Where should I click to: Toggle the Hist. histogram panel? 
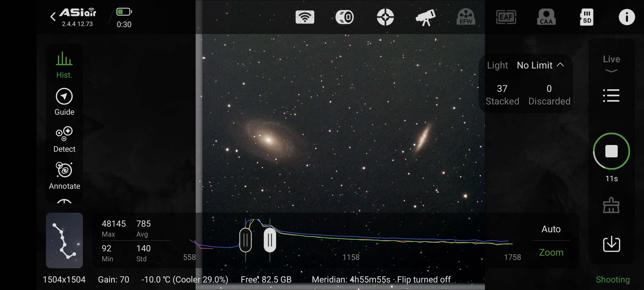point(64,65)
